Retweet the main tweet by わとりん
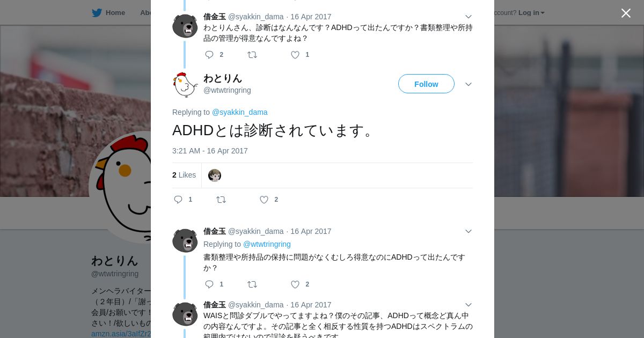The width and height of the screenshot is (644, 338). 221,200
